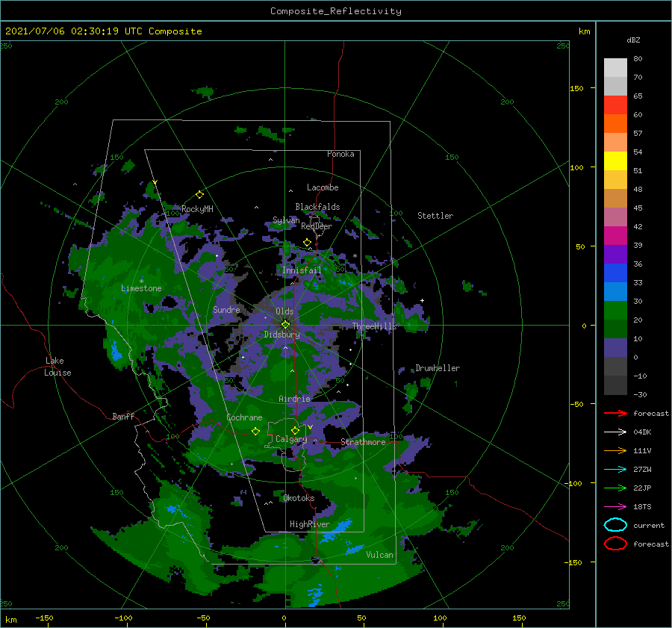Select the orange 111V arrow symbol
Viewport: 672px width, 628px height.
pyautogui.click(x=615, y=450)
